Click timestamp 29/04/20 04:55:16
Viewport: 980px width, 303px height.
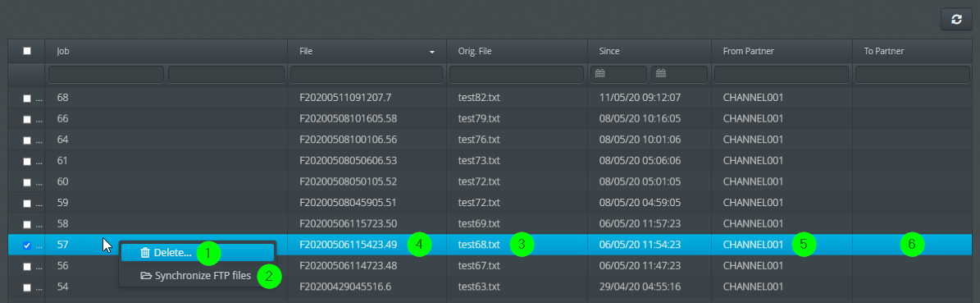[640, 287]
